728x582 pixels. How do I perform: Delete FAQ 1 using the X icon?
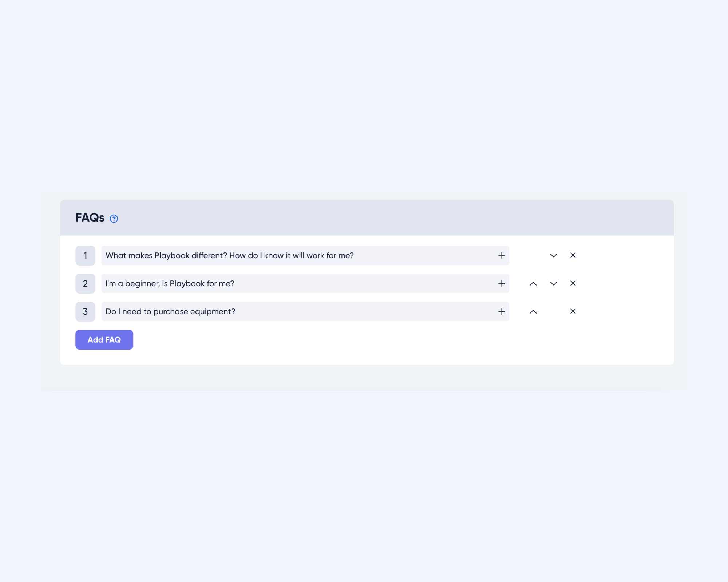pos(573,255)
